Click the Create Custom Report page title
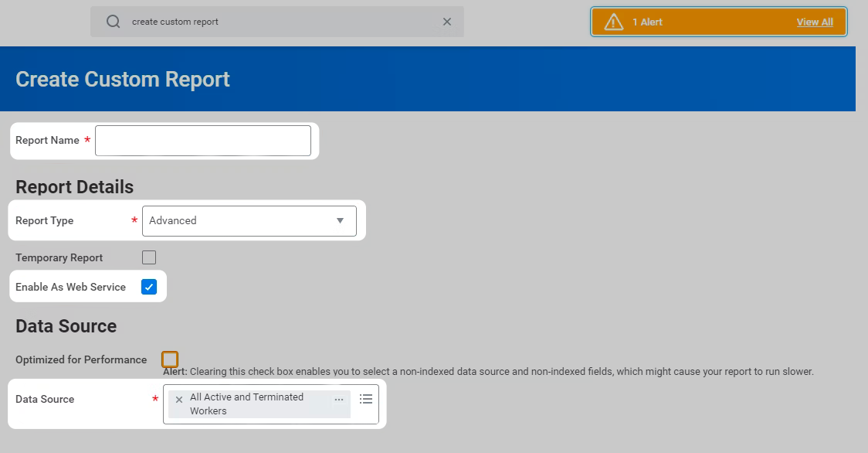The width and height of the screenshot is (868, 453). click(x=123, y=79)
